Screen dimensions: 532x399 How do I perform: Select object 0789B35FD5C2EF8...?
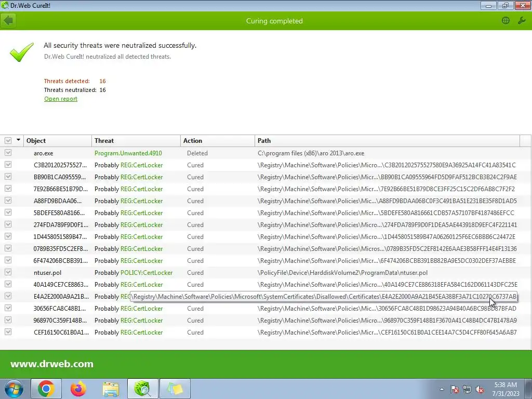click(x=60, y=249)
